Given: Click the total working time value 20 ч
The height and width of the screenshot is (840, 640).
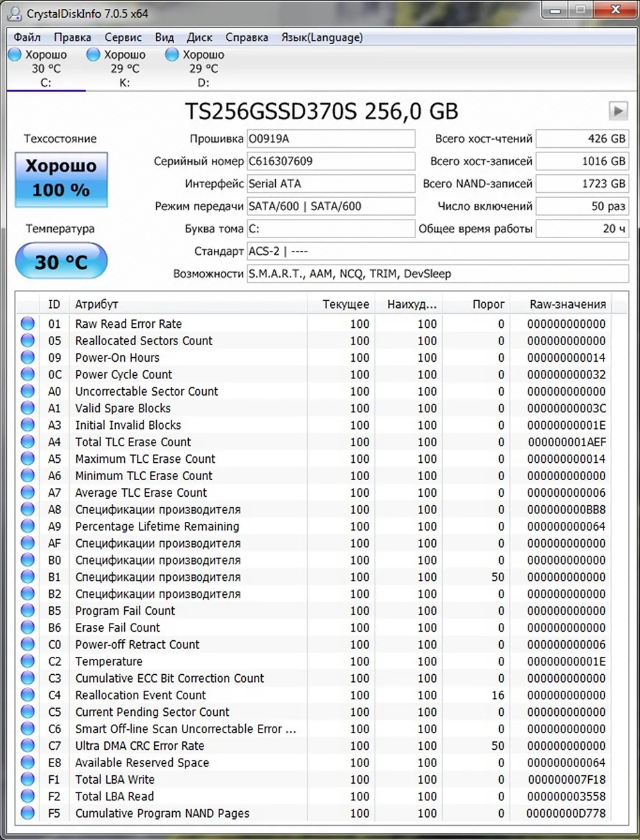Looking at the screenshot, I should point(582,229).
